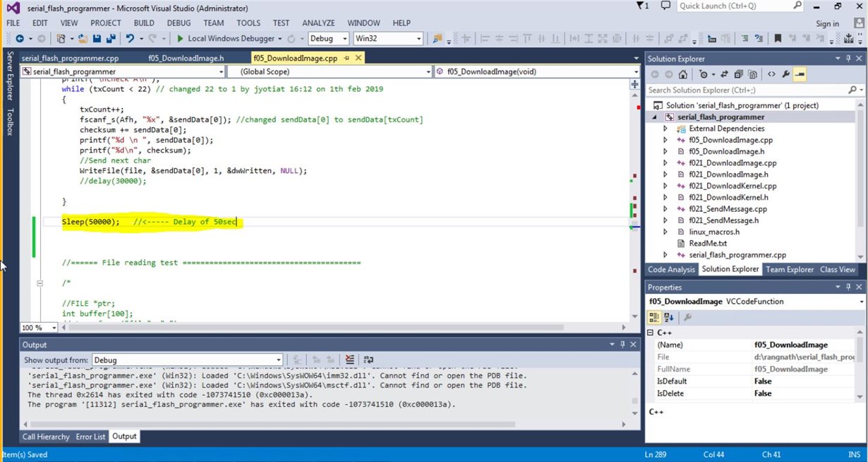Toggle the Categorized view in Properties panel
This screenshot has height=462, width=868.
(x=654, y=318)
